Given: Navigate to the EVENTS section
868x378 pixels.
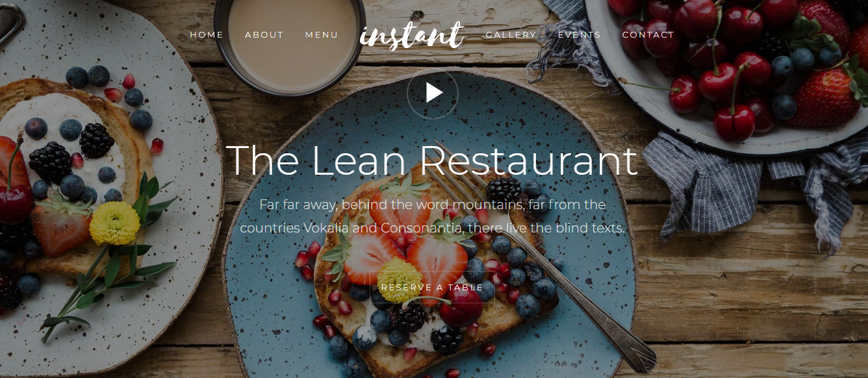Looking at the screenshot, I should tap(580, 35).
